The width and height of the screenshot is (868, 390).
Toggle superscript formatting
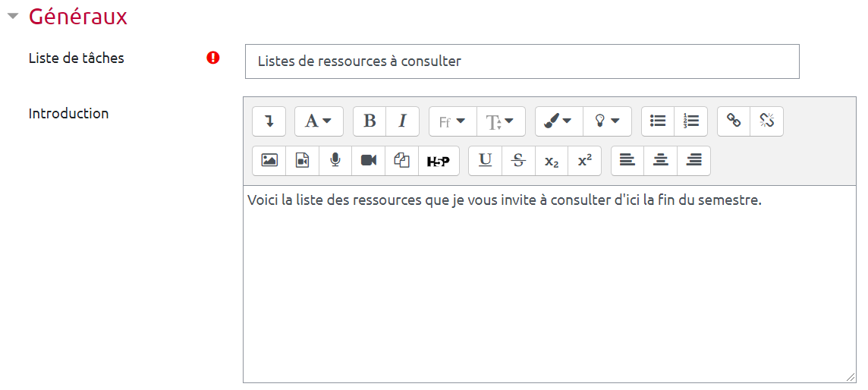(584, 161)
